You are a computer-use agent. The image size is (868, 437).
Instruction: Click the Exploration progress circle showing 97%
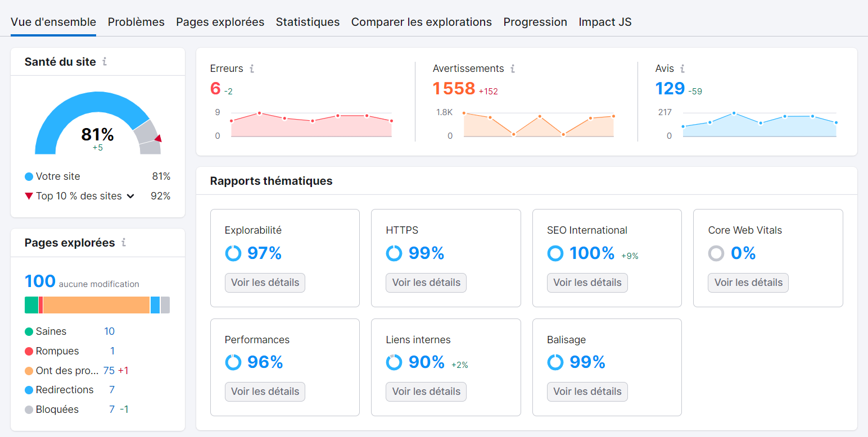click(233, 253)
